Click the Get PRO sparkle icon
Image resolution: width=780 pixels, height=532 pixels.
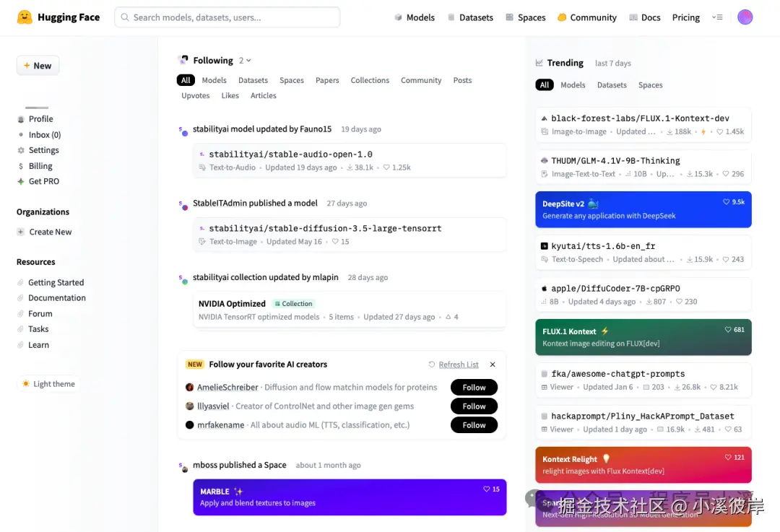click(21, 181)
